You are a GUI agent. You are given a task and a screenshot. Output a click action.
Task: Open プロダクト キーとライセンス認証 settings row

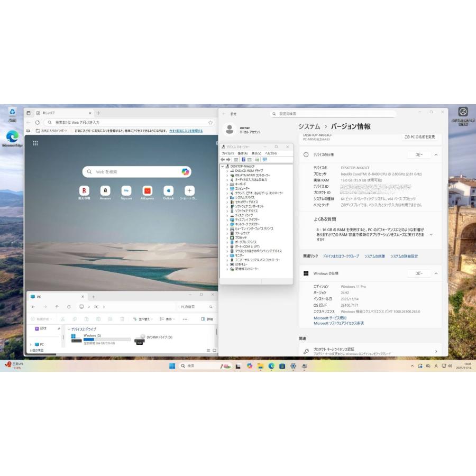pyautogui.click(x=370, y=351)
